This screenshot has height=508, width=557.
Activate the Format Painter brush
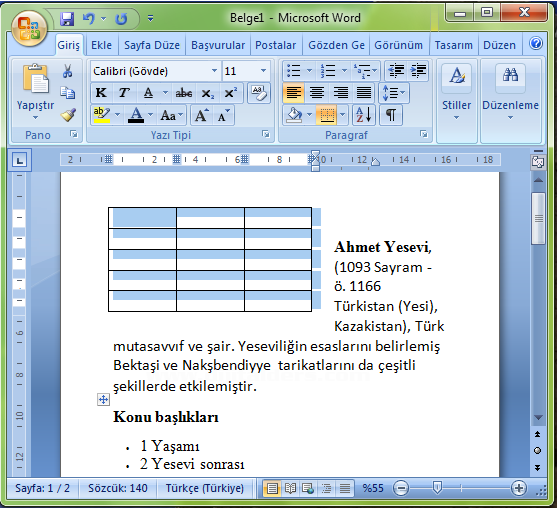pos(67,114)
